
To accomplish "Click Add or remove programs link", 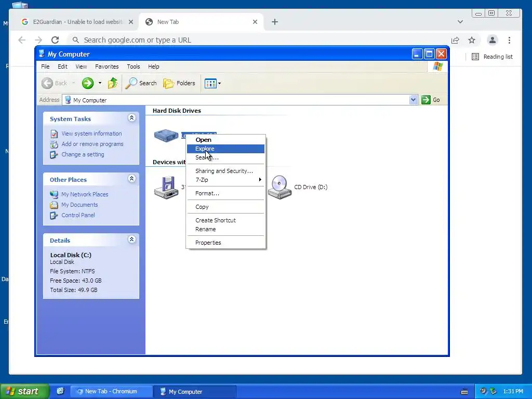I will (x=92, y=144).
